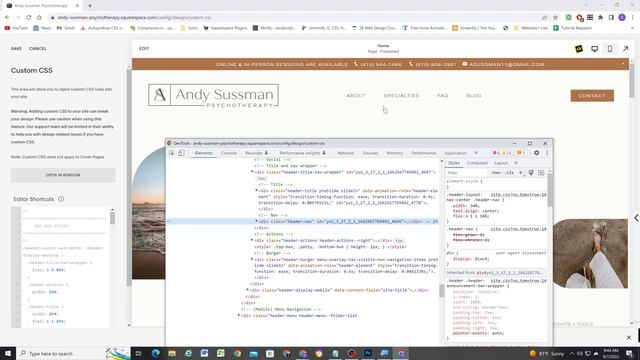
Task: Click the yellow extension badge icon in preview bar
Action: pyautogui.click(x=579, y=49)
